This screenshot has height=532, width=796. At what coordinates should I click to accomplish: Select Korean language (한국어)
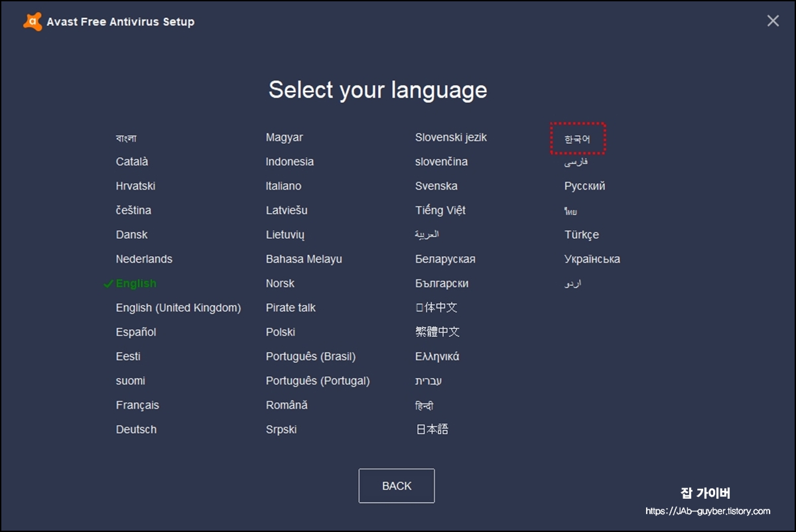[577, 139]
